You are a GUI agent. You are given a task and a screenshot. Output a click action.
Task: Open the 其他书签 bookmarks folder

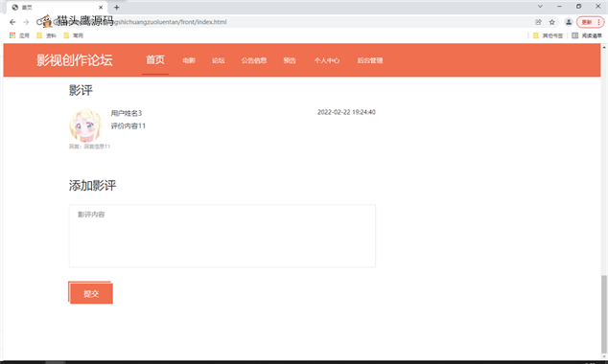pyautogui.click(x=548, y=35)
